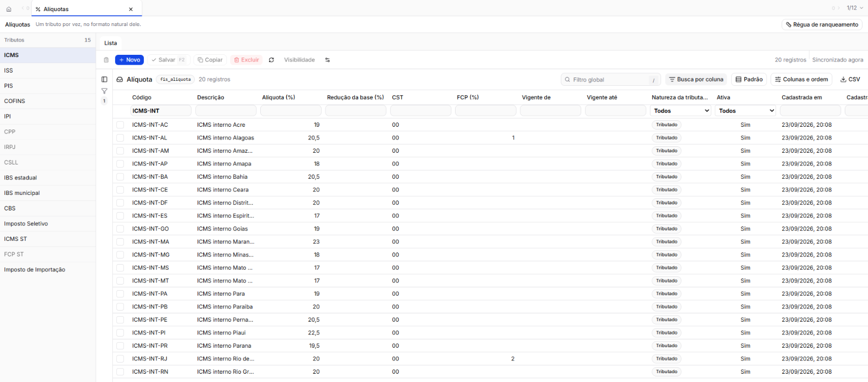Tick the ICMS-INT-RJ checkbox
Viewport: 868px width, 382px height.
[x=120, y=359]
